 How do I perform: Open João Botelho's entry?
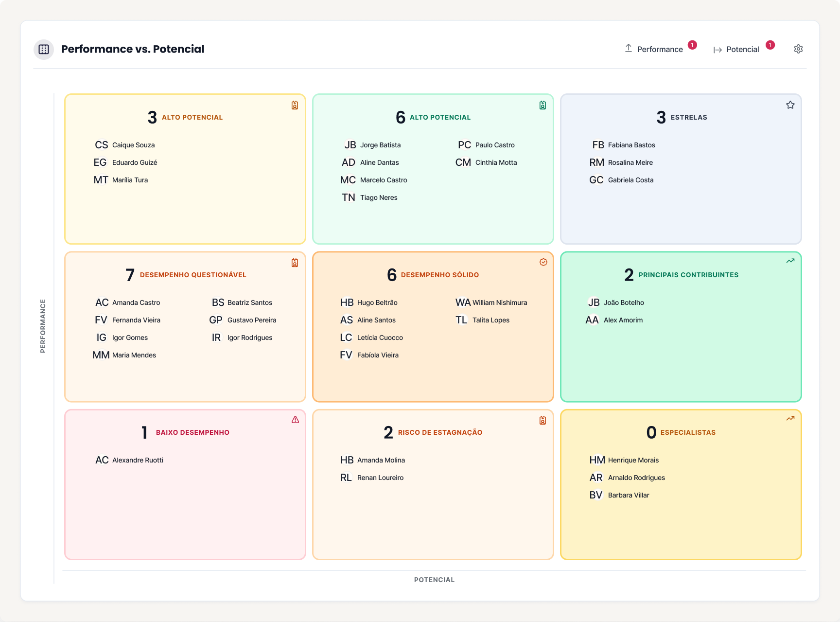tap(616, 302)
